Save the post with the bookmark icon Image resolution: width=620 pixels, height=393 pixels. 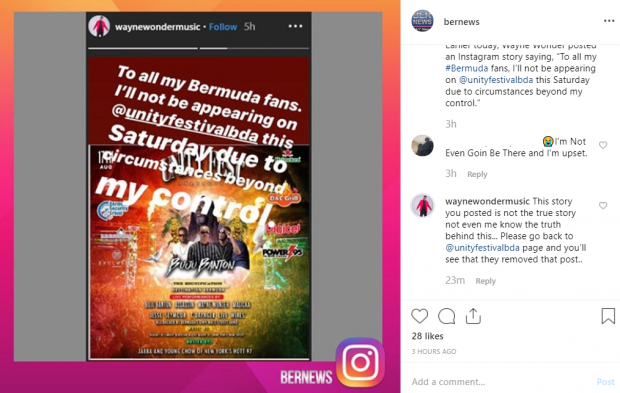click(x=608, y=316)
